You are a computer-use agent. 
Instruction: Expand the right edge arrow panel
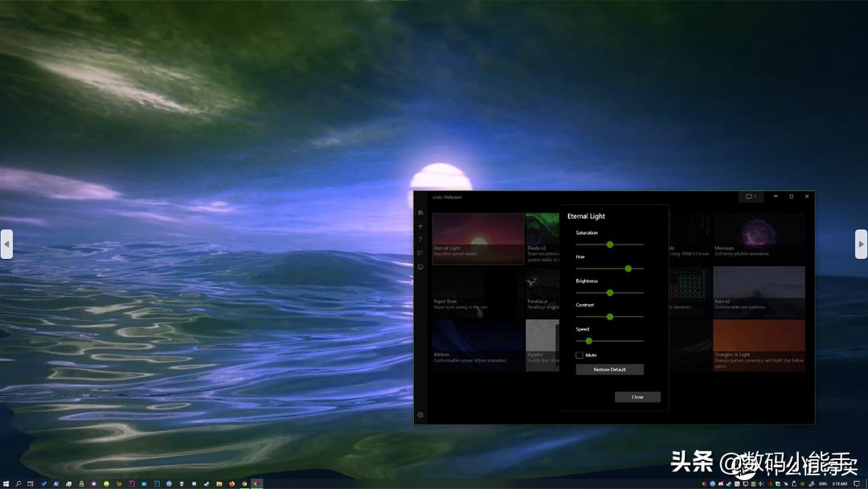click(862, 244)
